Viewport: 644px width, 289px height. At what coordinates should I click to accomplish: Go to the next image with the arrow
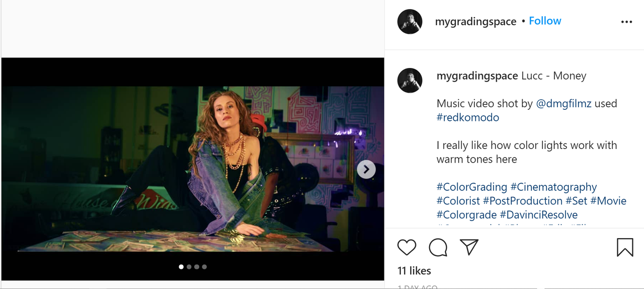(x=366, y=169)
